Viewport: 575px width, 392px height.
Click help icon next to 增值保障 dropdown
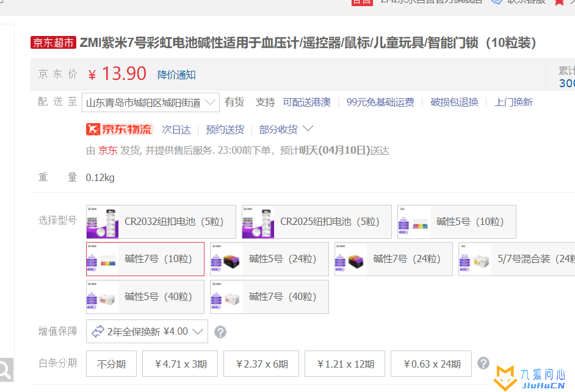[x=220, y=332]
